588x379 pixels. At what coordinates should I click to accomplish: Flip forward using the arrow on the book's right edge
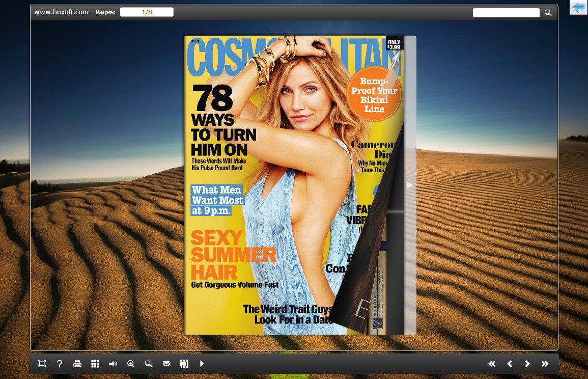(410, 185)
